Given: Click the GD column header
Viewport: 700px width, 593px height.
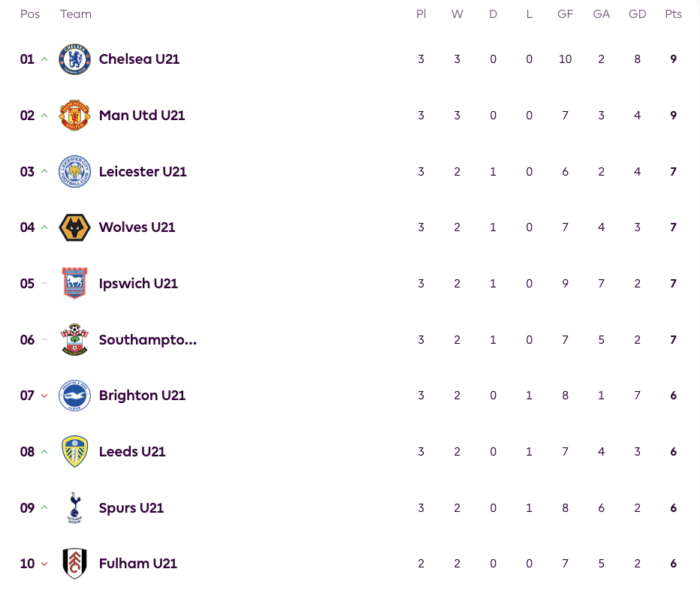Looking at the screenshot, I should click(x=637, y=14).
